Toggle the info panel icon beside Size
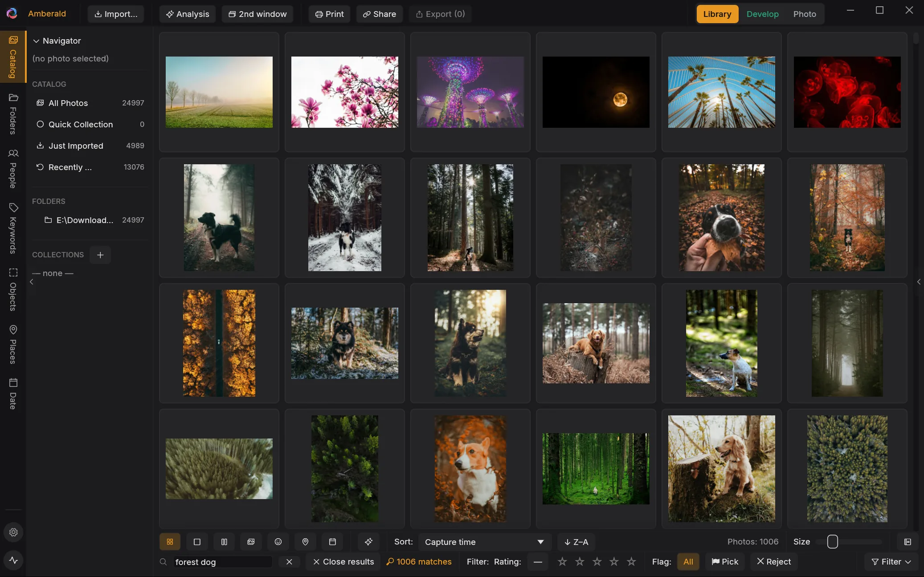The width and height of the screenshot is (924, 577). (908, 542)
